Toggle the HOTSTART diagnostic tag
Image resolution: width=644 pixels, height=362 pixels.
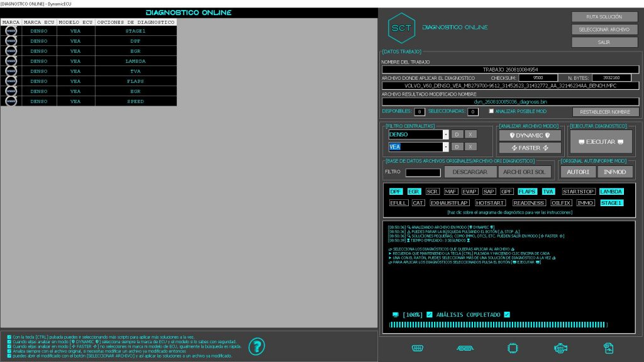tap(490, 203)
